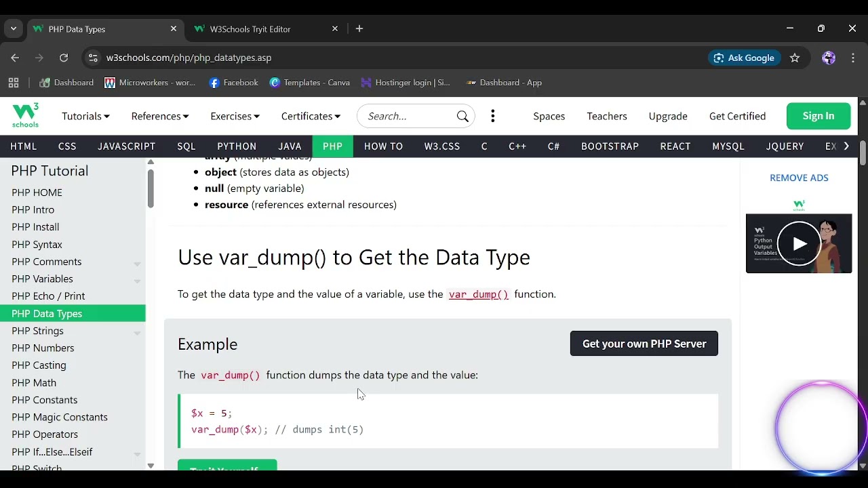868x488 pixels.
Task: Close the W3Schools Tryit Editor tab
Action: pos(334,29)
